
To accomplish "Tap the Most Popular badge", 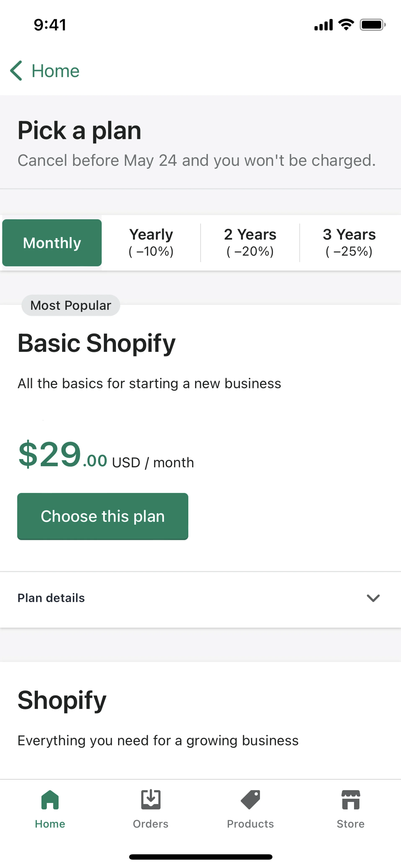I will 71,305.
